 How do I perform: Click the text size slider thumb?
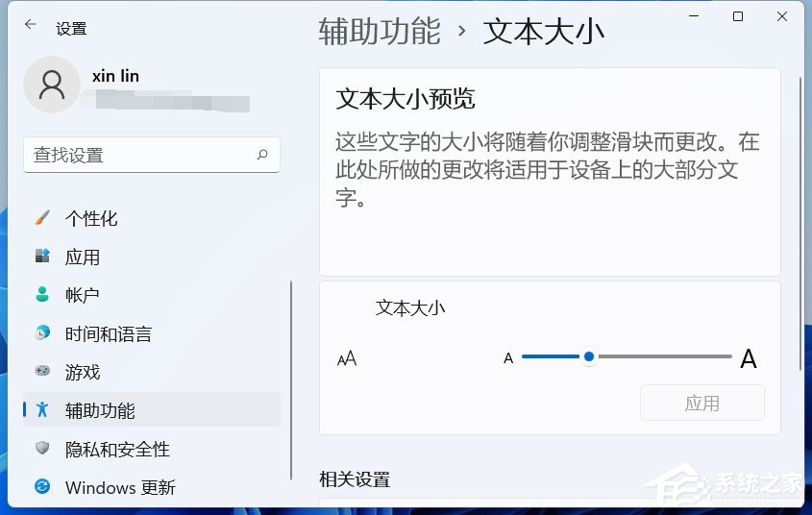[589, 356]
